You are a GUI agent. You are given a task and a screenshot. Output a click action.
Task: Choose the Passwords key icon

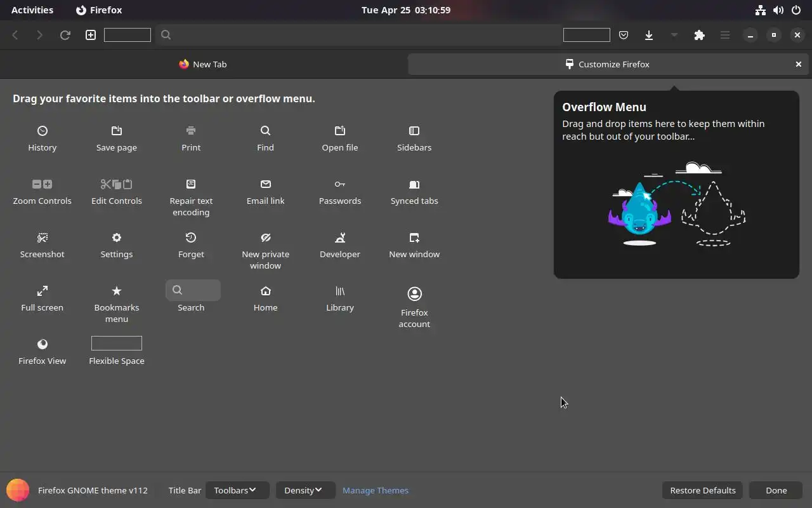point(340,184)
